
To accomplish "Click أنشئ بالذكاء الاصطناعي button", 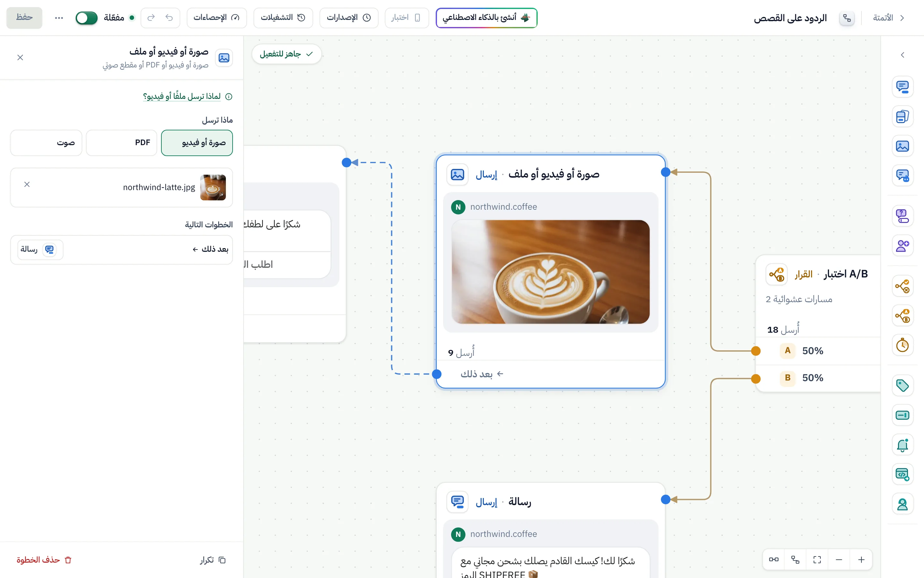I will pyautogui.click(x=486, y=18).
